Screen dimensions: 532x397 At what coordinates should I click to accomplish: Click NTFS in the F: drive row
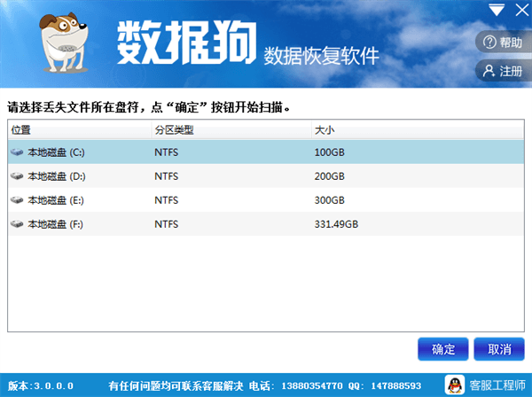167,224
